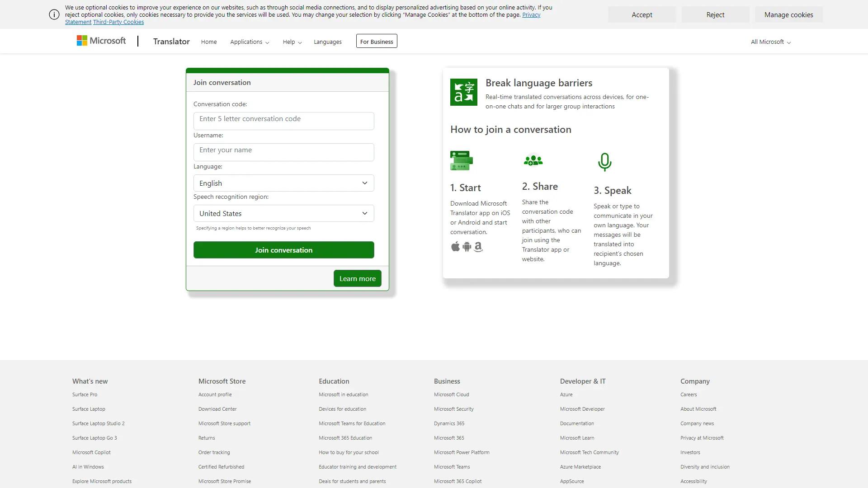Open the Microsoft Learn link
This screenshot has width=868, height=488.
(577, 438)
